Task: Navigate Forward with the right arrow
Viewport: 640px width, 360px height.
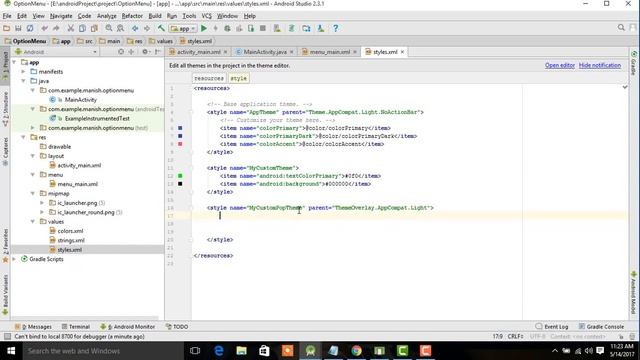Action: coord(147,28)
